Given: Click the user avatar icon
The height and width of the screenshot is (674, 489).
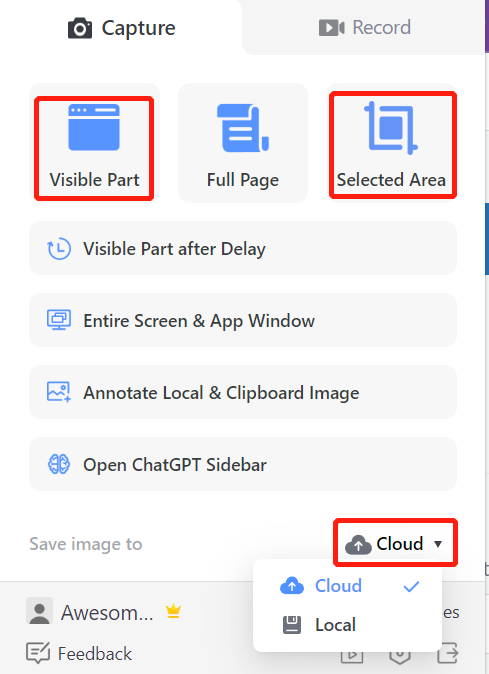Looking at the screenshot, I should [x=40, y=611].
